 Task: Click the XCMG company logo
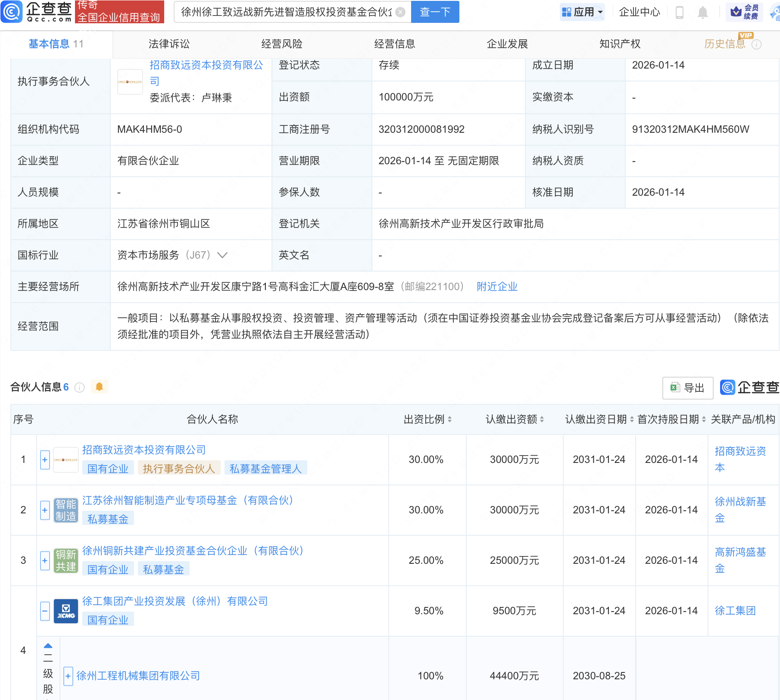pos(66,611)
